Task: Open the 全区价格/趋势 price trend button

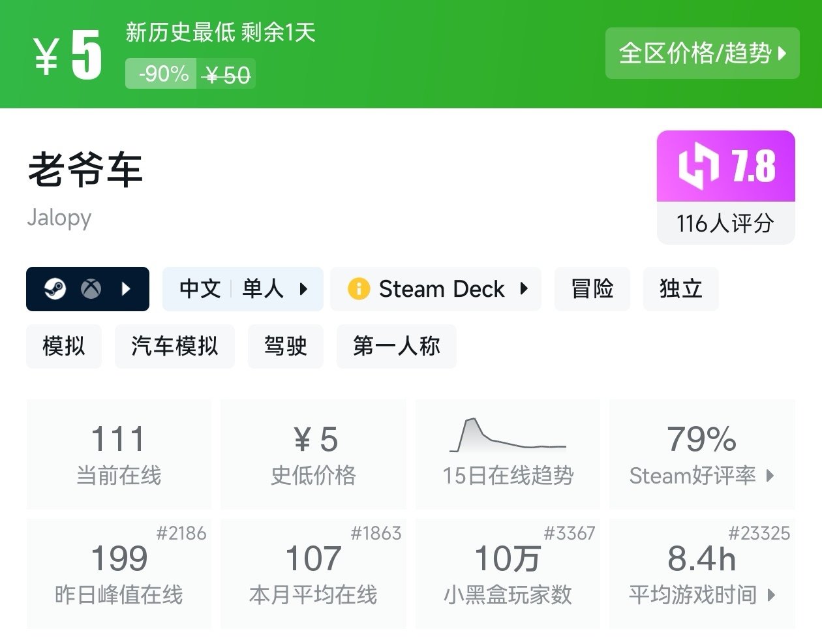Action: coord(702,53)
